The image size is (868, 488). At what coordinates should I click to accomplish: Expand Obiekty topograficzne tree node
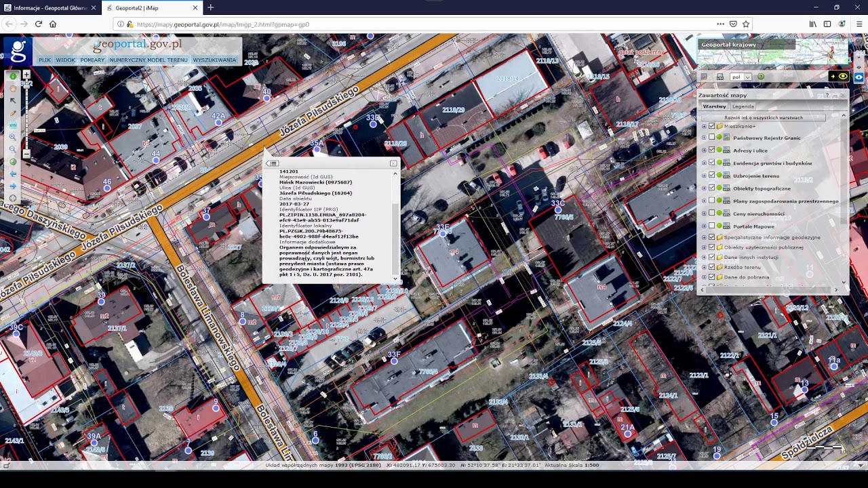click(x=704, y=188)
